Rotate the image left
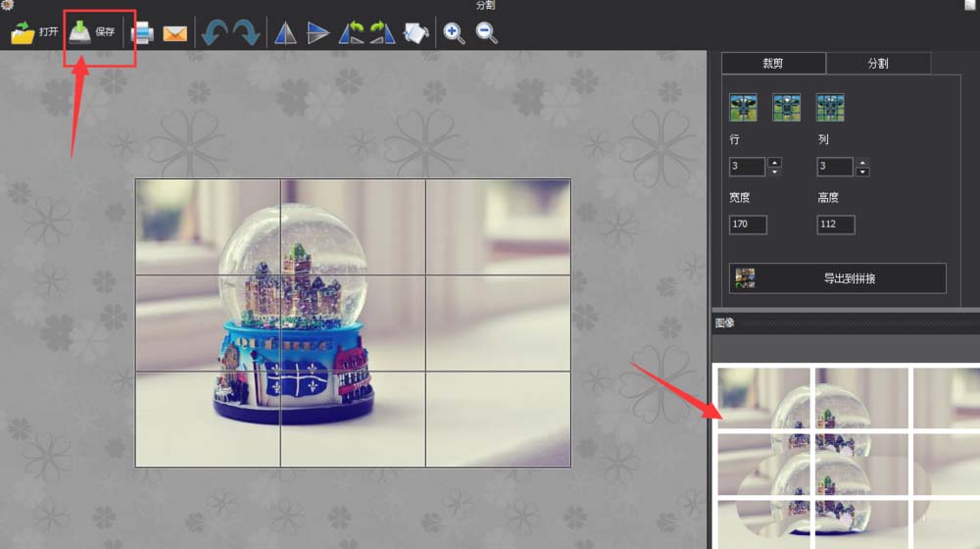The image size is (980, 549). pyautogui.click(x=351, y=32)
